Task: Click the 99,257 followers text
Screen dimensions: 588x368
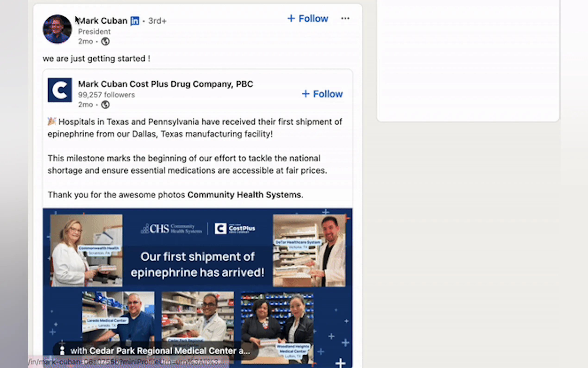Action: (x=106, y=95)
